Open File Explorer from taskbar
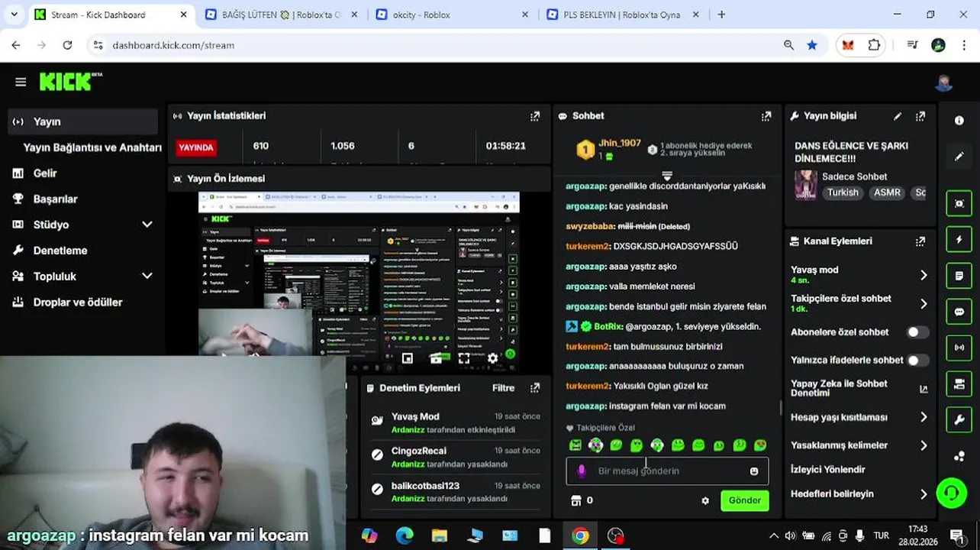This screenshot has height=550, width=980. (440, 535)
